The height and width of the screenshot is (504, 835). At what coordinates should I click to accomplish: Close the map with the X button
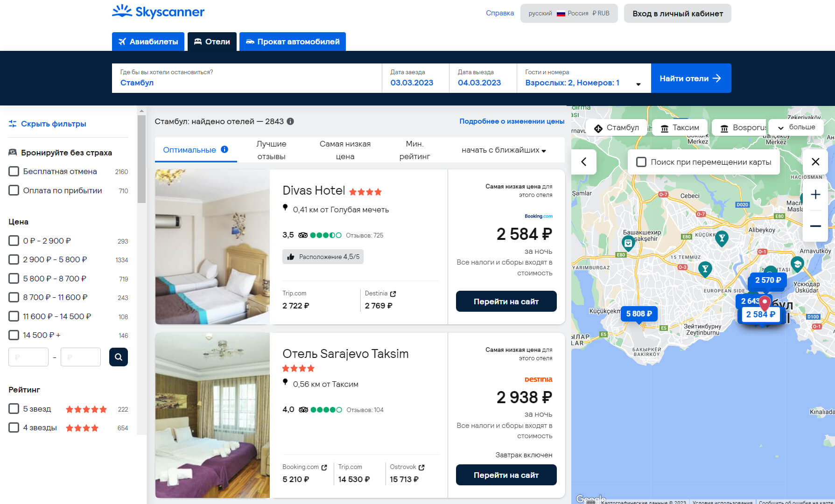[x=815, y=162]
